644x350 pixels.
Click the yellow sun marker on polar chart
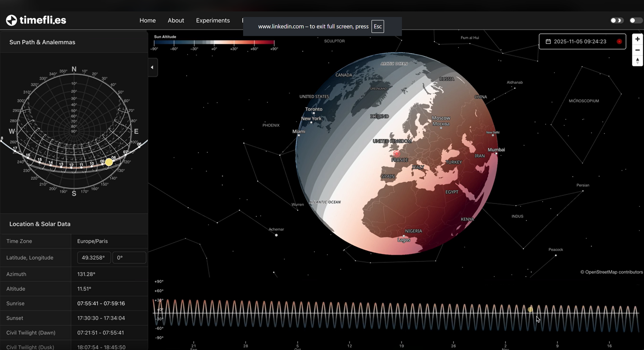[109, 162]
